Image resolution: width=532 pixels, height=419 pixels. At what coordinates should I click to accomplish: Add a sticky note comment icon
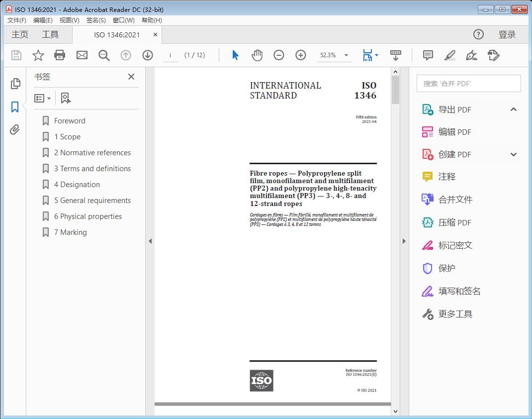[428, 55]
